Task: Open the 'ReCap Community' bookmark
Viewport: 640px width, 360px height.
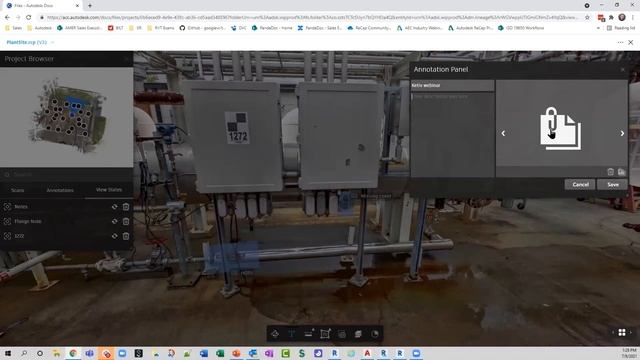Action: pos(369,28)
